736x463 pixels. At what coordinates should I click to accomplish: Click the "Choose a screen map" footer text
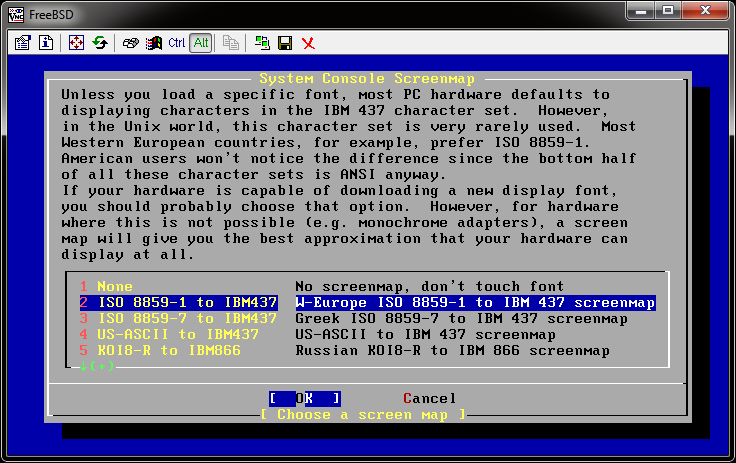[363, 415]
